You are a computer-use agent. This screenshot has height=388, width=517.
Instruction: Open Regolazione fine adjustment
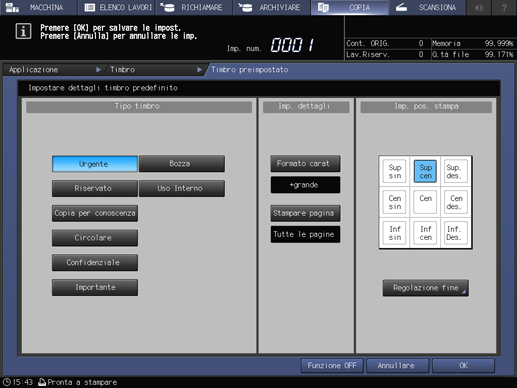pyautogui.click(x=425, y=288)
